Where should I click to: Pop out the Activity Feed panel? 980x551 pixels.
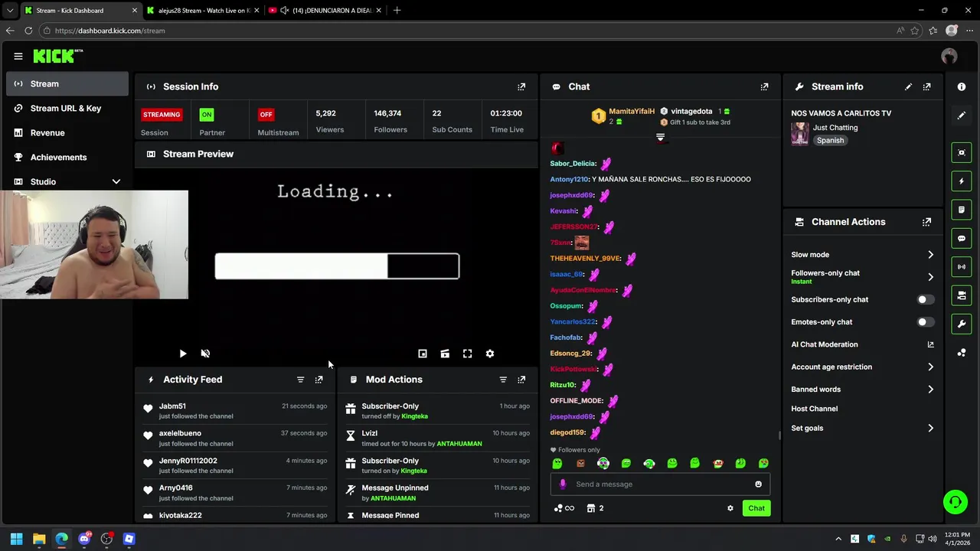point(319,380)
